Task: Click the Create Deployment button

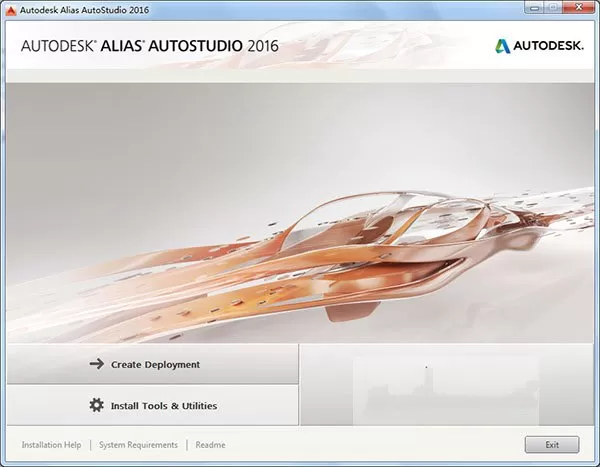Action: point(152,364)
